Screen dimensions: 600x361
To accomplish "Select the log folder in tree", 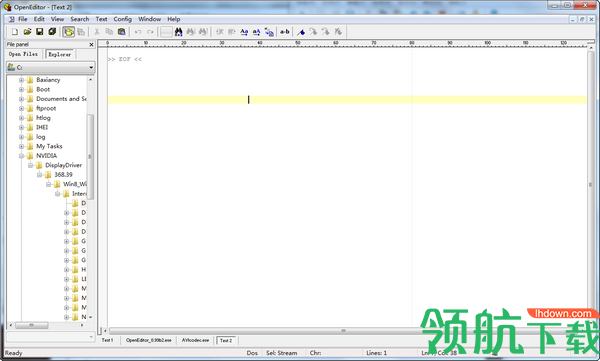I will [x=41, y=137].
